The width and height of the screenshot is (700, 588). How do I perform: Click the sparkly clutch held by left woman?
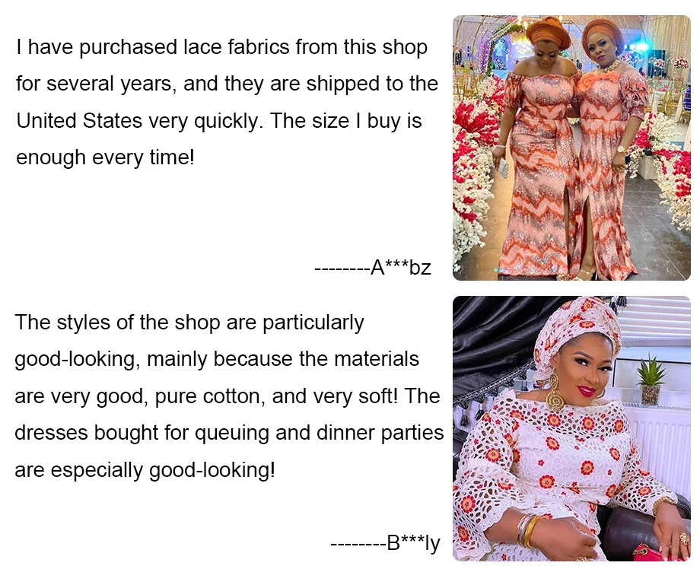click(x=503, y=169)
